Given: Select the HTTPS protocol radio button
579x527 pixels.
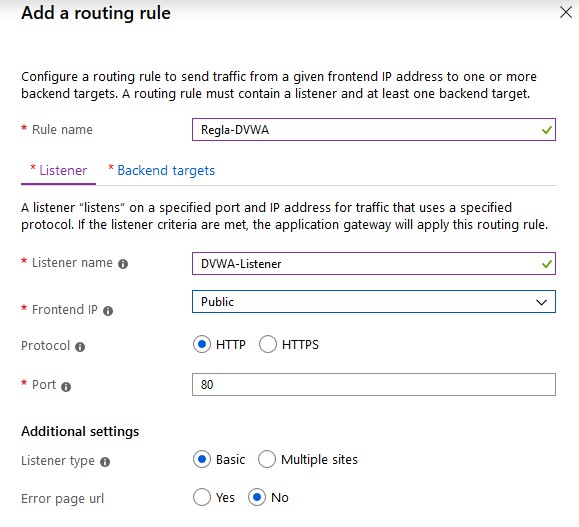Looking at the screenshot, I should coord(268,344).
